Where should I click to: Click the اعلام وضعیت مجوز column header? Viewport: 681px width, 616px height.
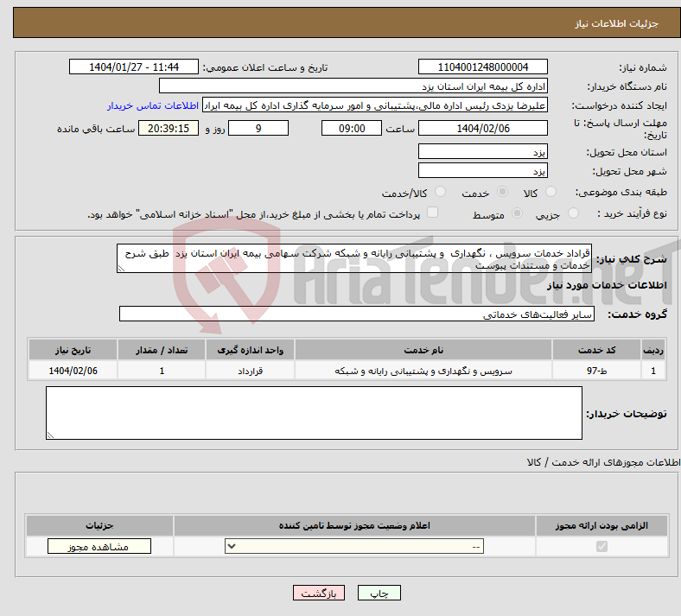pos(354,525)
